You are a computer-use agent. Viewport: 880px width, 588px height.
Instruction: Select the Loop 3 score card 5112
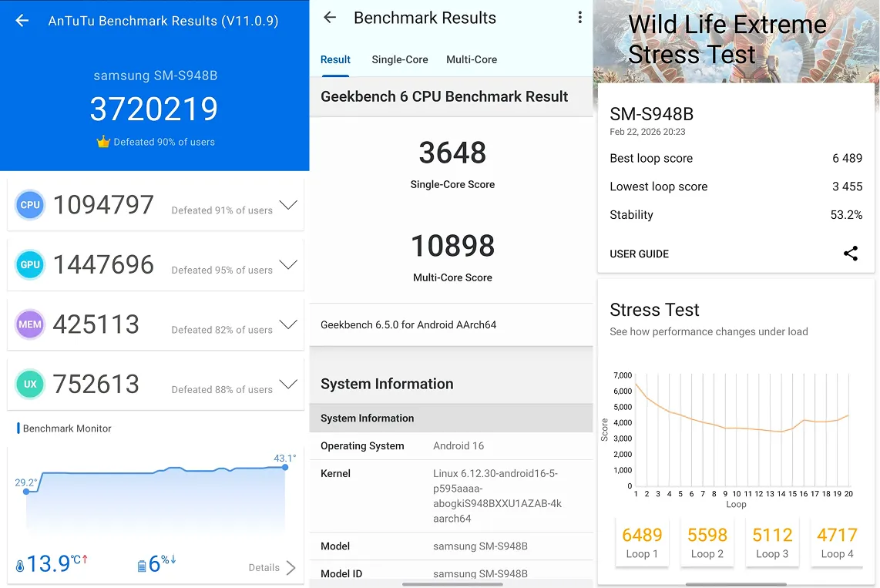click(772, 543)
